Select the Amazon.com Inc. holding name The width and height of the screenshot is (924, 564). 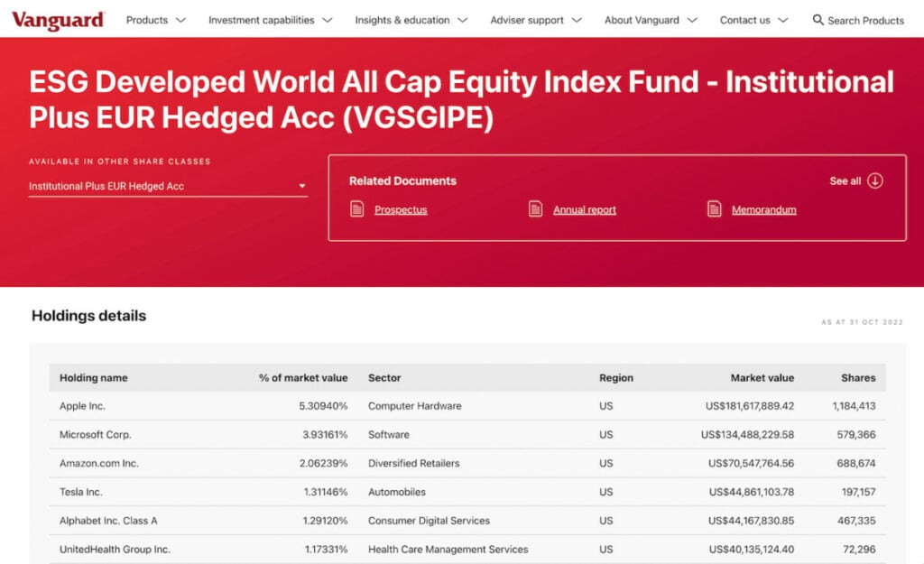pos(99,463)
